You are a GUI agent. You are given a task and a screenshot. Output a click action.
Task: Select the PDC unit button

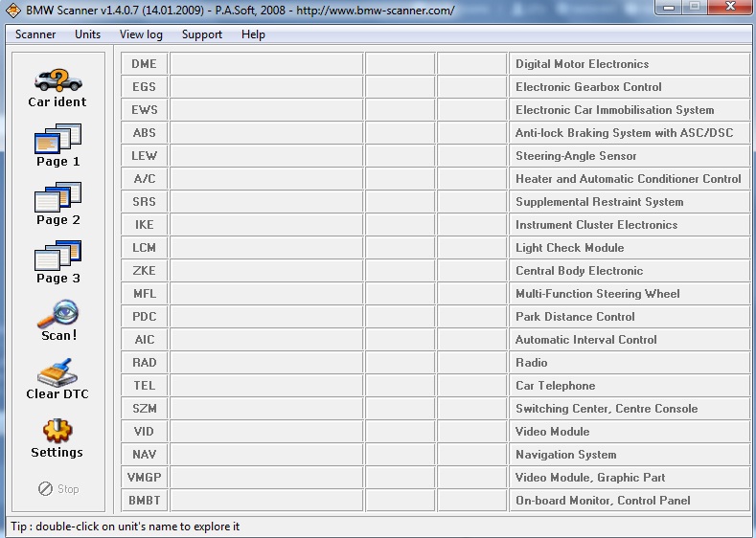(x=144, y=317)
